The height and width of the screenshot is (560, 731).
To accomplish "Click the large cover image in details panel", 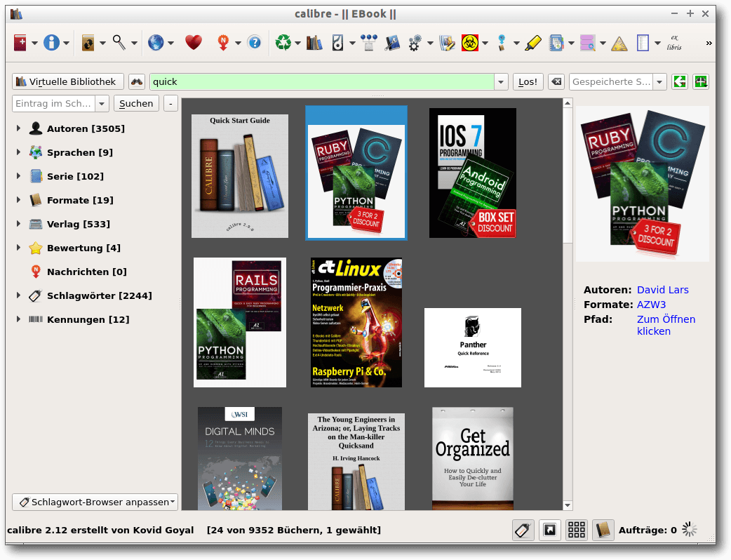I will 643,184.
